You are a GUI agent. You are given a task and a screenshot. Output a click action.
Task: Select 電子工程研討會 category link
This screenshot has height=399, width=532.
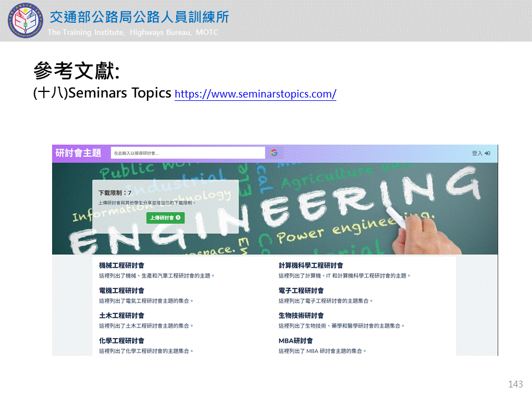click(x=301, y=290)
